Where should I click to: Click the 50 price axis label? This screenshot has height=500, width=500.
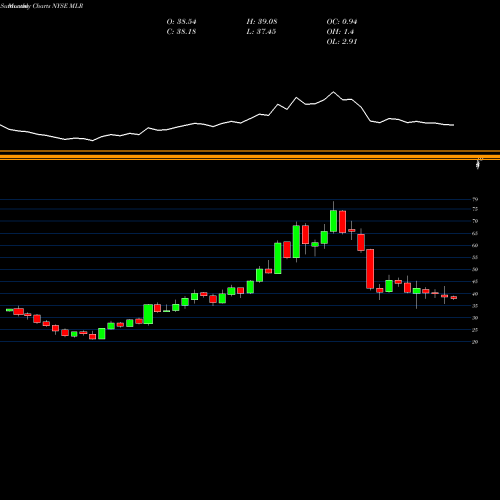pos(475,269)
